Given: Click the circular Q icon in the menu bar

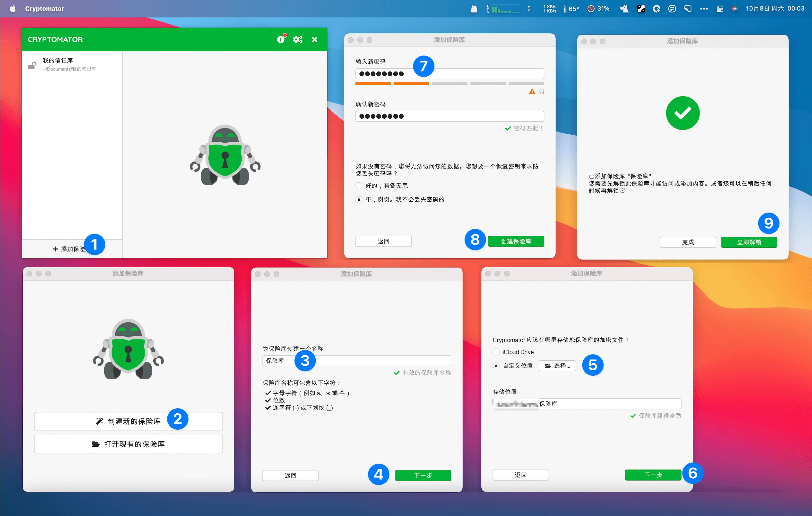Looking at the screenshot, I should (656, 9).
